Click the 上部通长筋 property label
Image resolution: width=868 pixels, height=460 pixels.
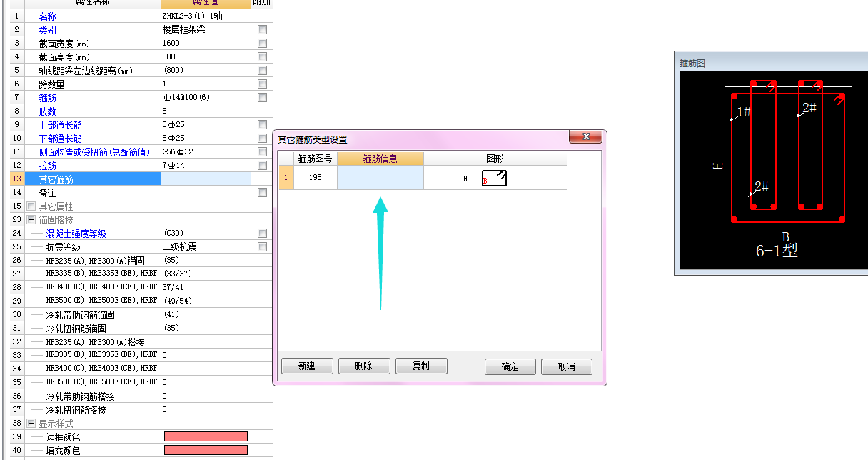click(61, 125)
